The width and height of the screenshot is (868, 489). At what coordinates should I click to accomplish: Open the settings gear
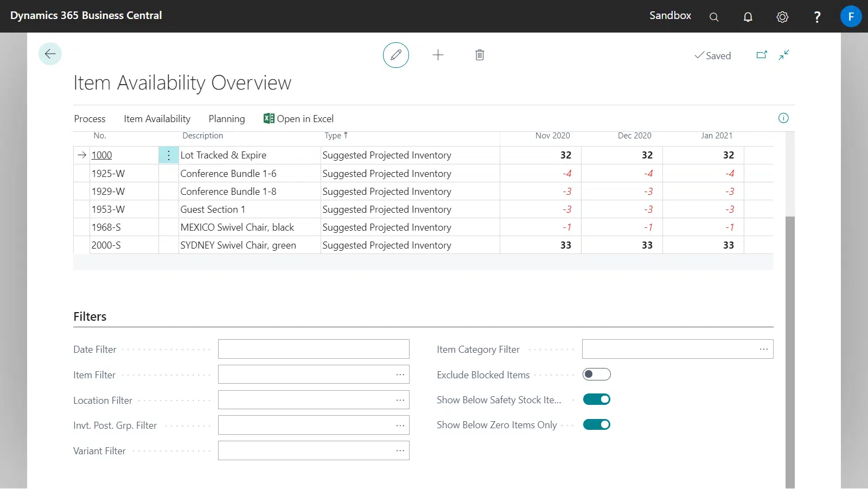(782, 17)
